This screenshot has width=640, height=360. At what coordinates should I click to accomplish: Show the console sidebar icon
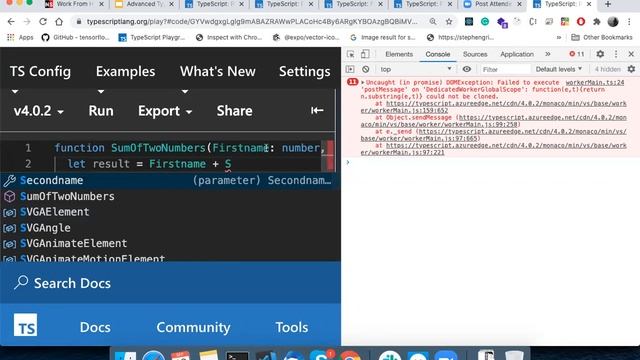coord(350,69)
